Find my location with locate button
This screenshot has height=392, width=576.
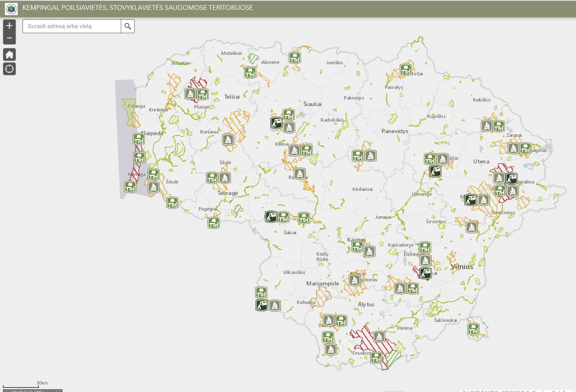tap(9, 69)
